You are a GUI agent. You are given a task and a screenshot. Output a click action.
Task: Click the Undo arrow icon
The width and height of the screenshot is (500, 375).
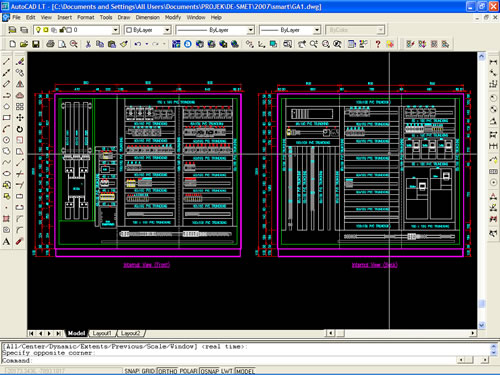[138, 44]
